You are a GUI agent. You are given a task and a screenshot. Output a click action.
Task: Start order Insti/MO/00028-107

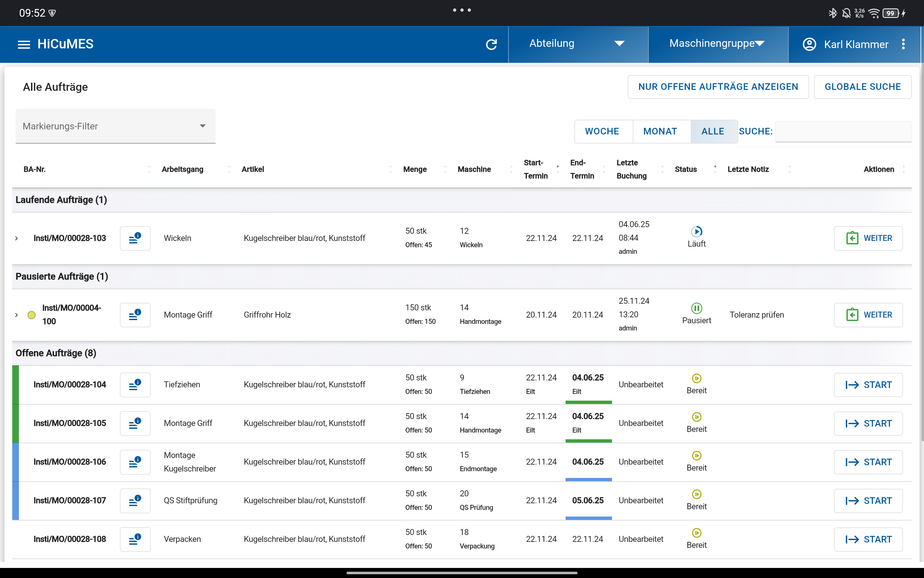[868, 500]
